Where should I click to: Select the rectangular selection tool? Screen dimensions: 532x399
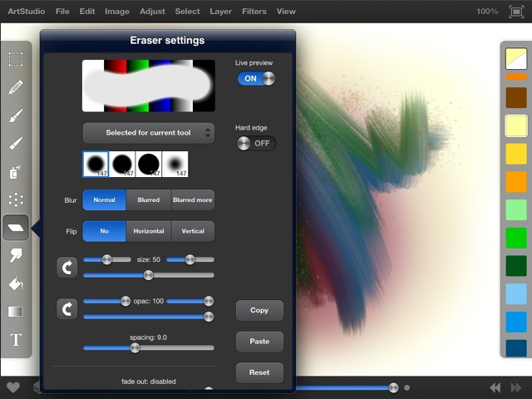(16, 59)
